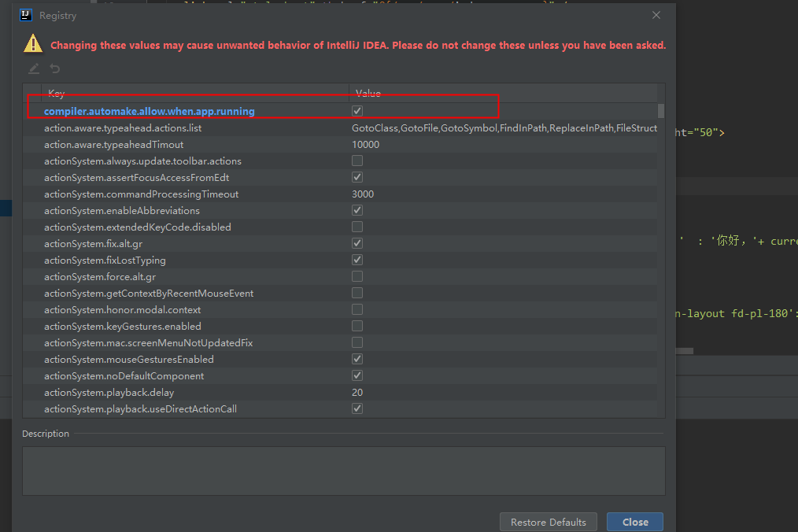Screen dimensions: 798x532
Task: Uncheck actionSystem.assertFocusAccessFromEdt
Action: coord(357,177)
